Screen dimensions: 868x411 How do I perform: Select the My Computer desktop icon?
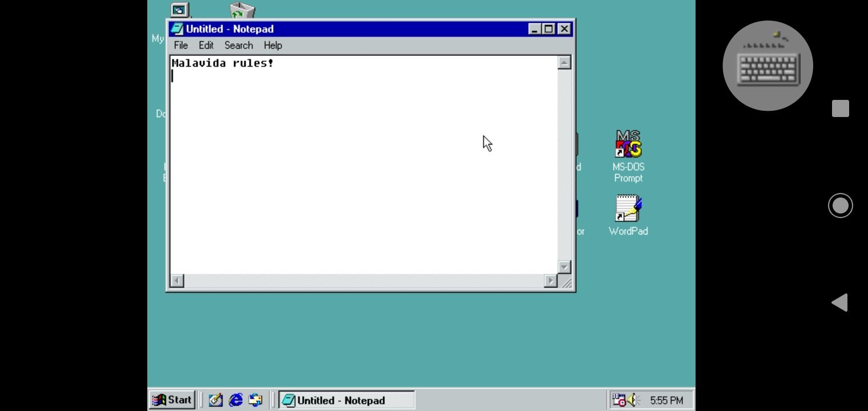(x=180, y=10)
